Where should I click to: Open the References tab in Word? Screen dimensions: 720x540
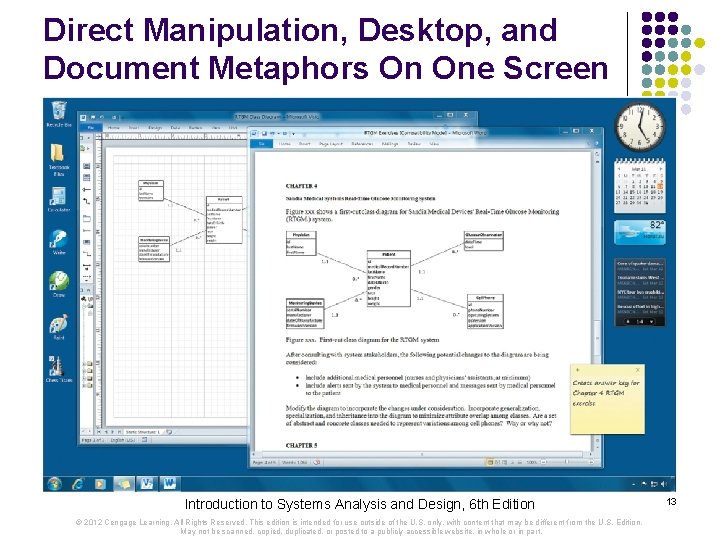tap(362, 144)
